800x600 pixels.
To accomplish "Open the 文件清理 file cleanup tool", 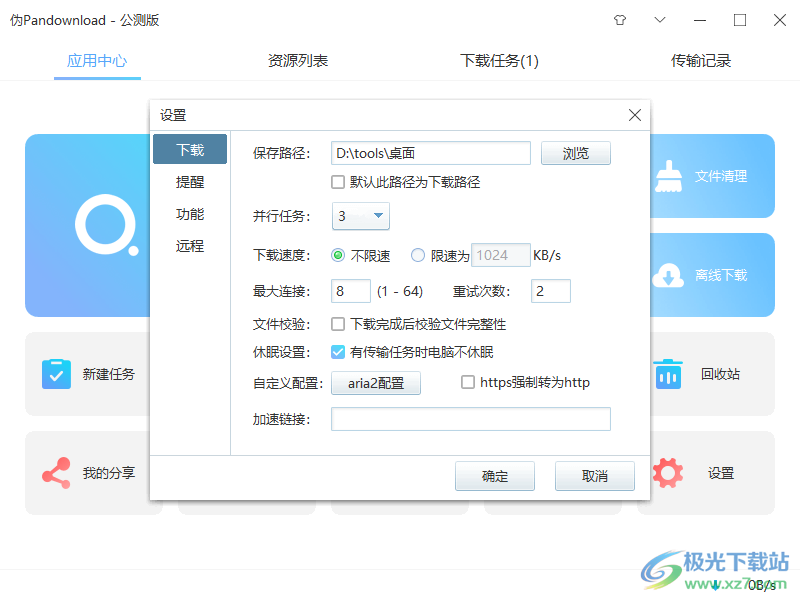I will click(722, 176).
